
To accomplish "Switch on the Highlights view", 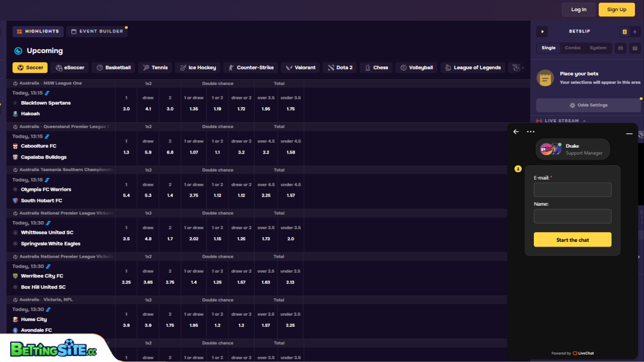I will click(x=38, y=31).
